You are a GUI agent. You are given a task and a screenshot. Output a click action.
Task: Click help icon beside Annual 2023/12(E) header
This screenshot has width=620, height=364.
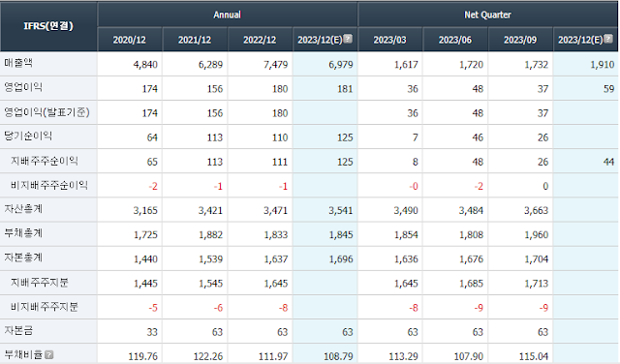point(348,39)
